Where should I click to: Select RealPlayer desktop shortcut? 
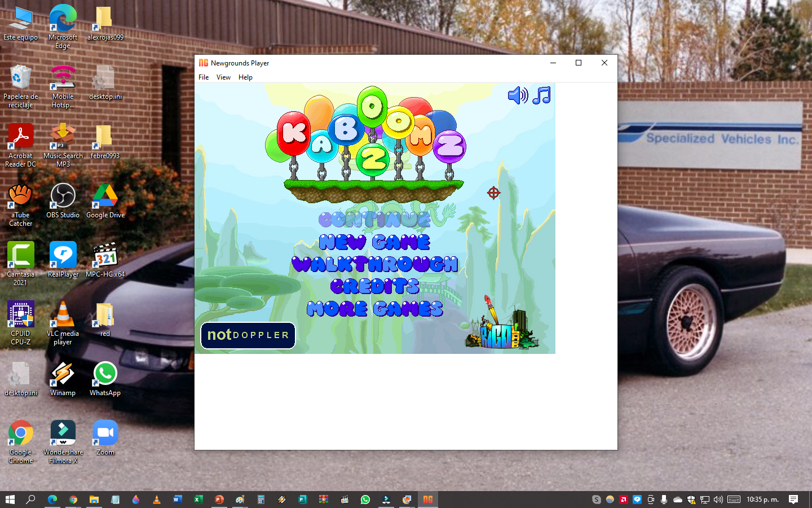pos(63,260)
